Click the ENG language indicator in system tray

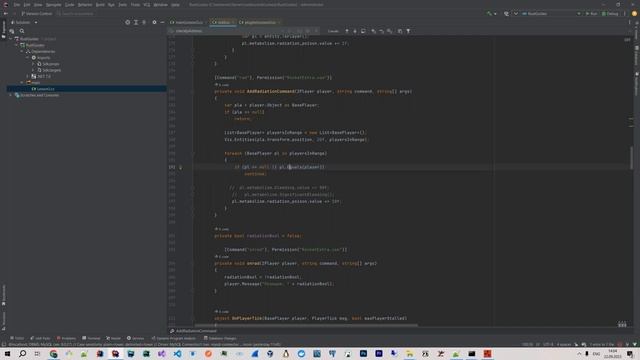pos(596,353)
